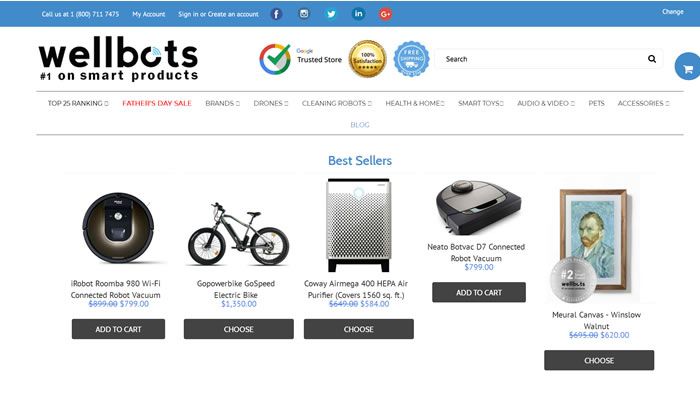Click the Google Trusted Store badge
The width and height of the screenshot is (700, 400).
coord(300,59)
